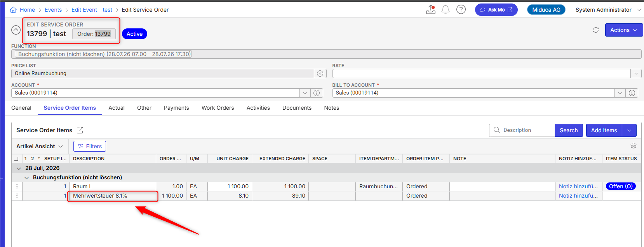This screenshot has width=644, height=247.
Task: Open the Raum L row drag handle menu
Action: click(x=17, y=186)
